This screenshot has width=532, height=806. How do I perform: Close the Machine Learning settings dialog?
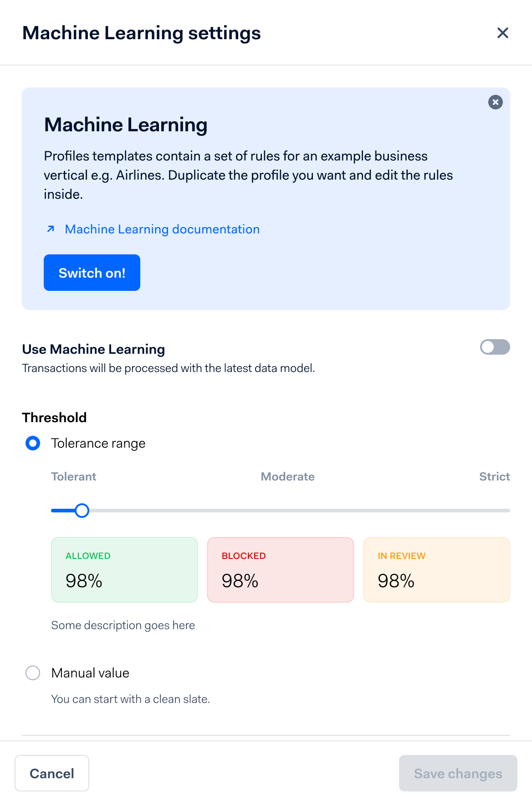coord(502,33)
